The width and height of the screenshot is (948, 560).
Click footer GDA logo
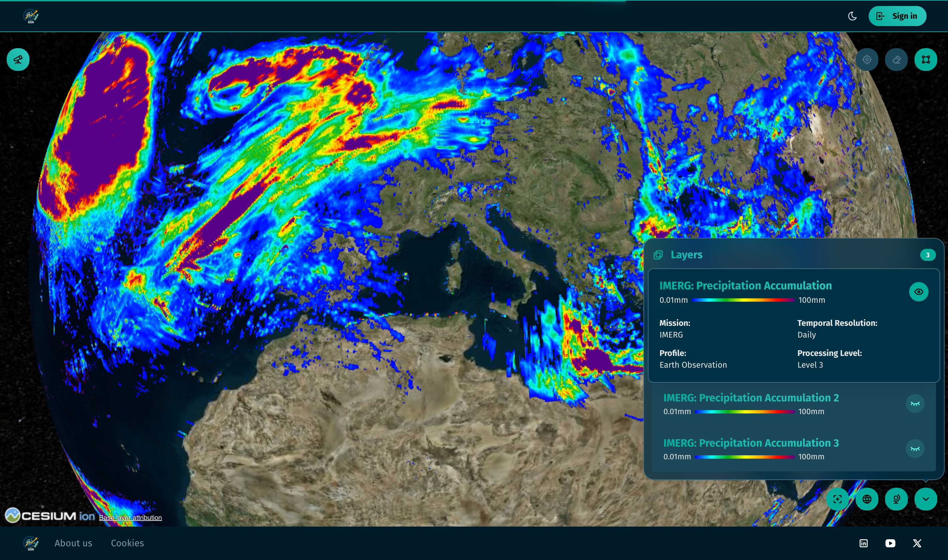coord(31,543)
